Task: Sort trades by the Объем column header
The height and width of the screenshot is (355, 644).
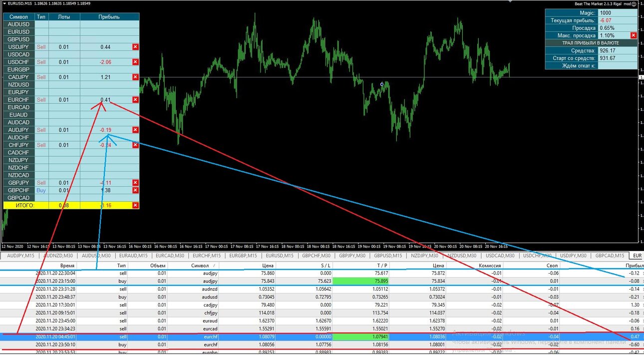Action: (158, 266)
